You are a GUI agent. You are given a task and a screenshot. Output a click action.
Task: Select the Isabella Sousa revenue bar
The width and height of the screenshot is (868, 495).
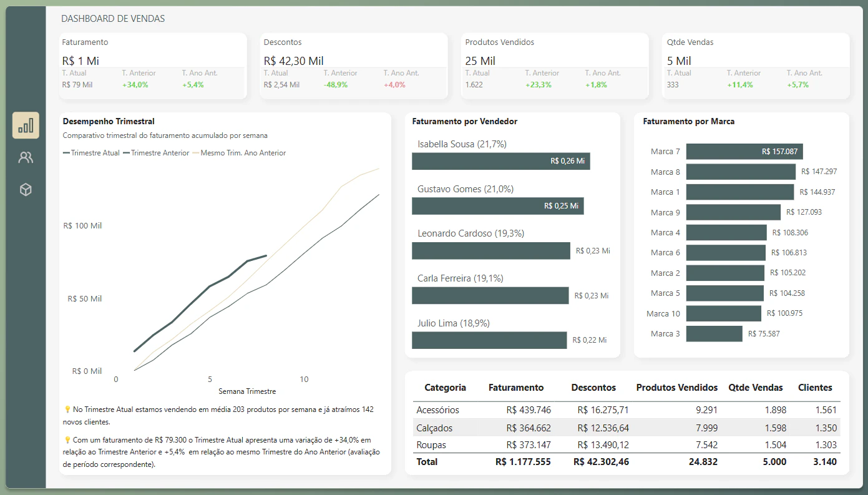(x=501, y=161)
